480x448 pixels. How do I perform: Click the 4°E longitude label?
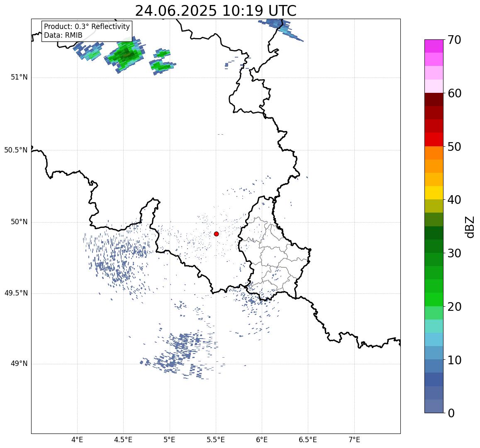tap(77, 440)
